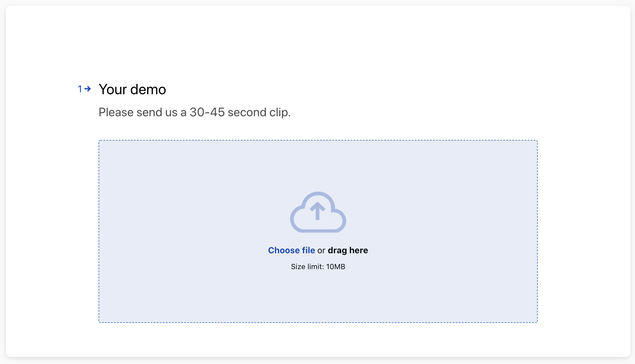Click the 'Your demo' question heading
Viewport: 635px width, 364px height.
click(x=133, y=89)
